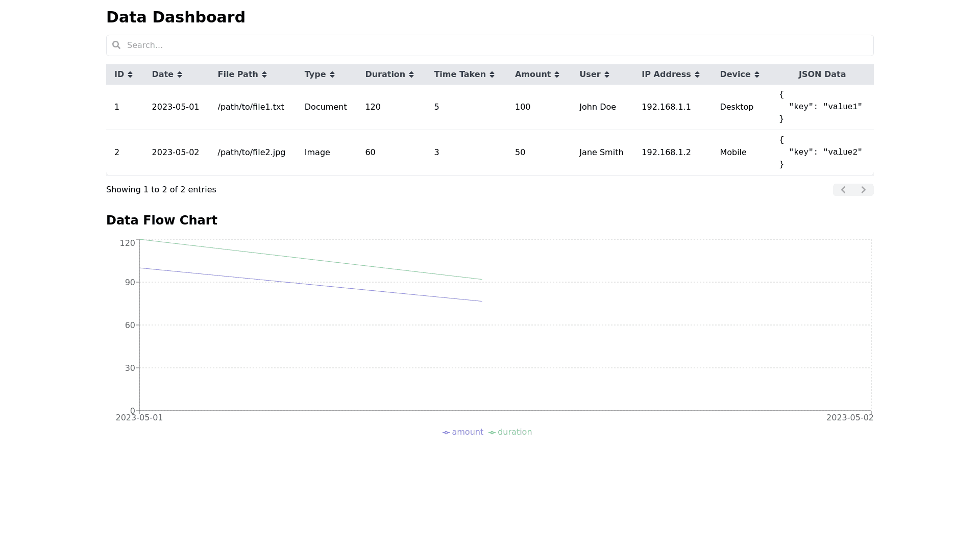Click the sort icon next to IP Address
The height and width of the screenshot is (551, 980).
coord(697,74)
